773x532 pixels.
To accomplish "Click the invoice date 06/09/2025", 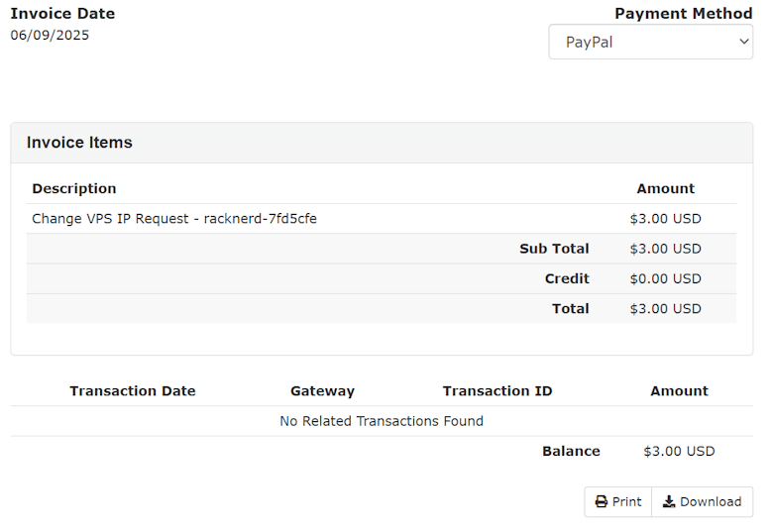I will click(50, 35).
